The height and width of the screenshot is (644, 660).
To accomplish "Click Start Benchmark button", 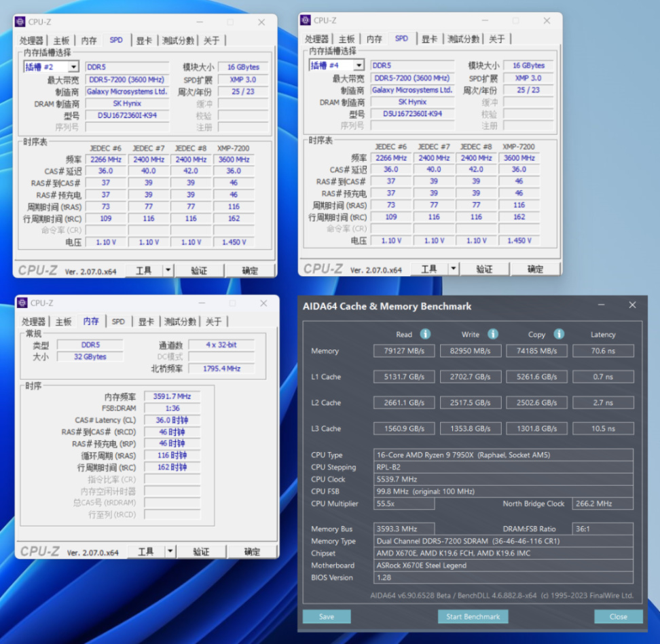I will click(473, 617).
